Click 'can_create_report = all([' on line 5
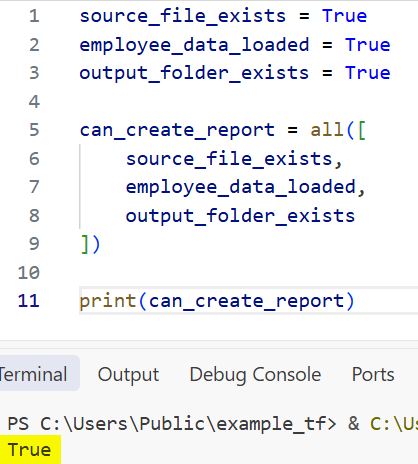This screenshot has height=464, width=418. point(223,130)
